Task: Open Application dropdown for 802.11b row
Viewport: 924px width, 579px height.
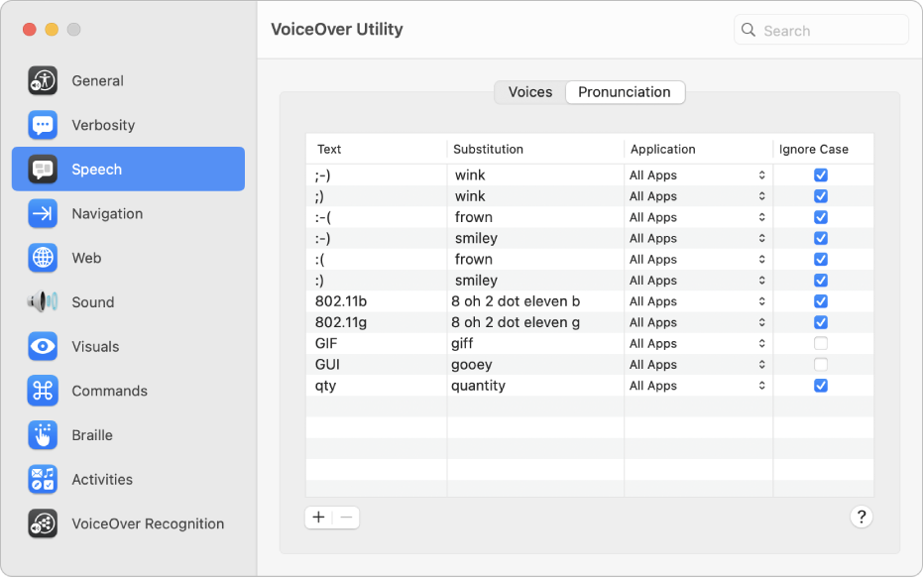Action: (x=698, y=301)
